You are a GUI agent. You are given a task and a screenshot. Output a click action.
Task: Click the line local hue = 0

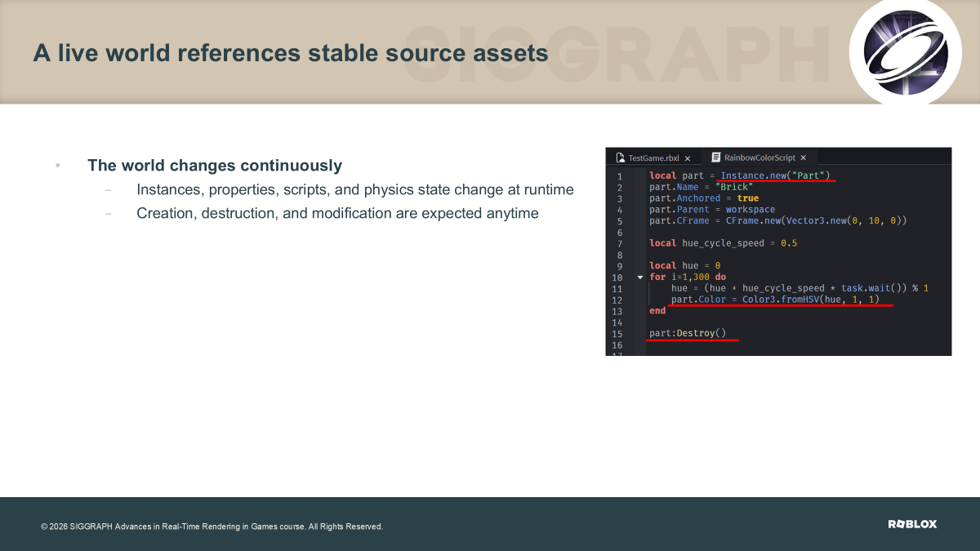(x=684, y=266)
